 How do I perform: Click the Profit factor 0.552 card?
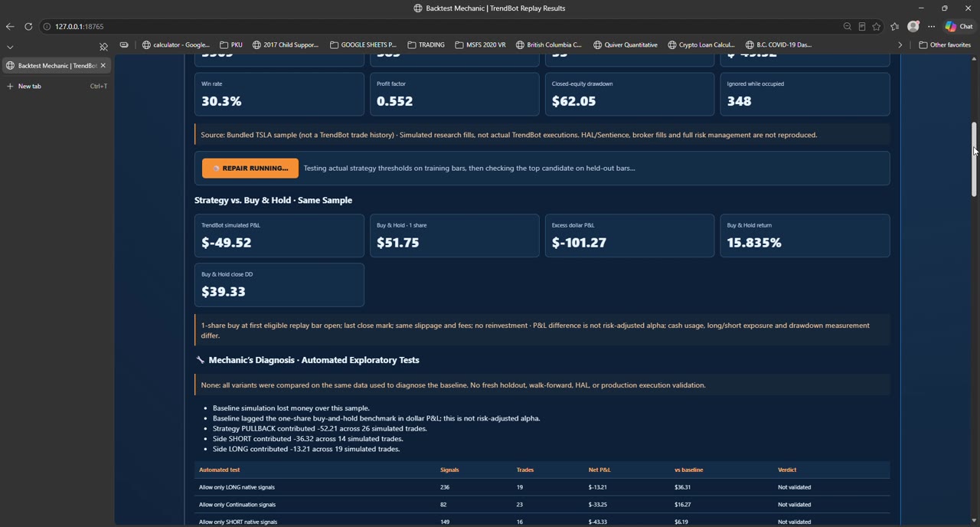point(455,93)
